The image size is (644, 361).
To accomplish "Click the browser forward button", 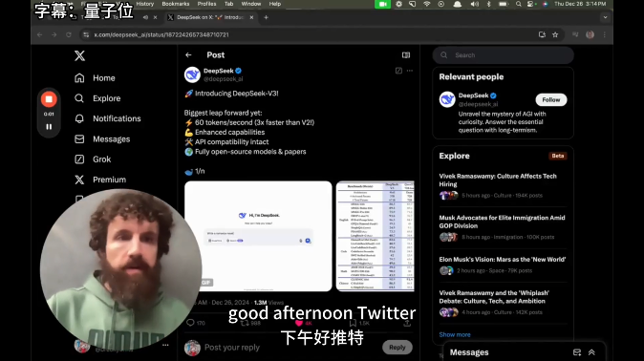I will click(x=54, y=35).
